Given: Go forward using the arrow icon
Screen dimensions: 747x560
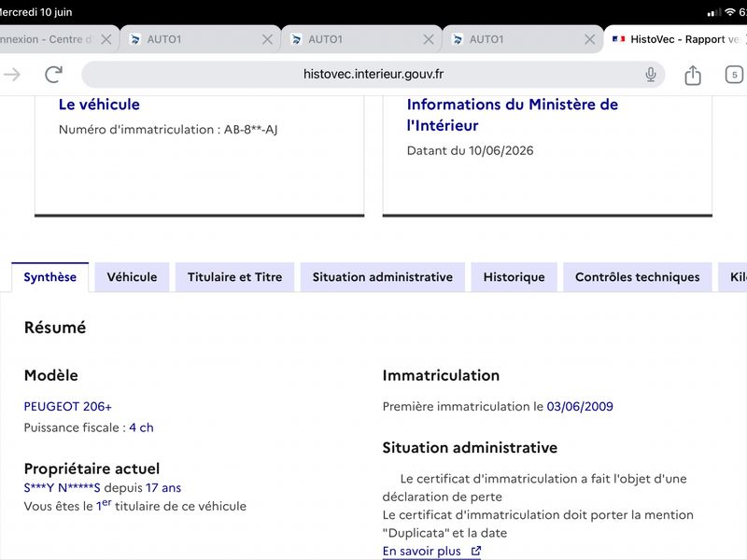Looking at the screenshot, I should click(x=12, y=75).
